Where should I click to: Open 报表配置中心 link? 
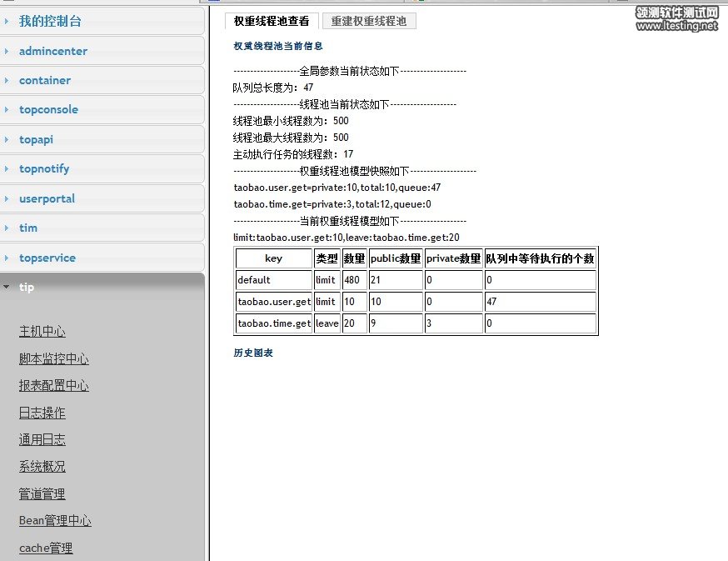coord(54,386)
